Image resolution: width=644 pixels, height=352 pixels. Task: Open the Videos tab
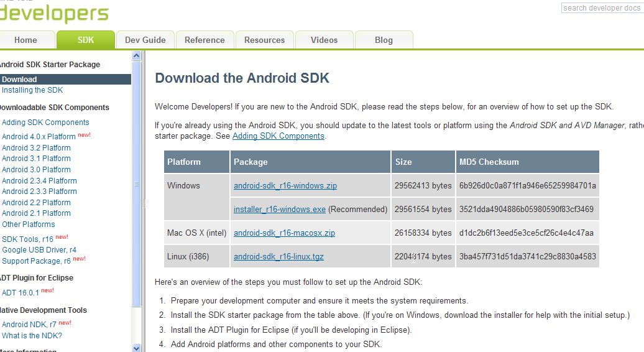[324, 40]
